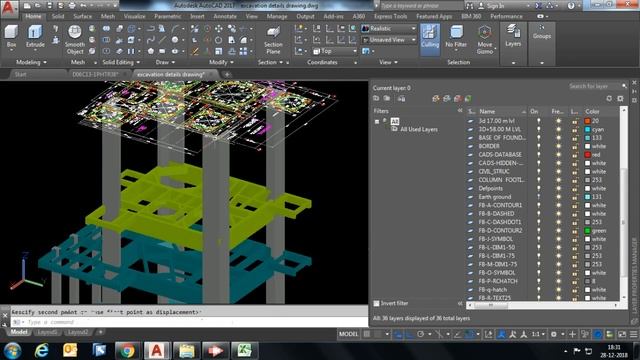Open the Annotate ribbon tab

point(225,16)
